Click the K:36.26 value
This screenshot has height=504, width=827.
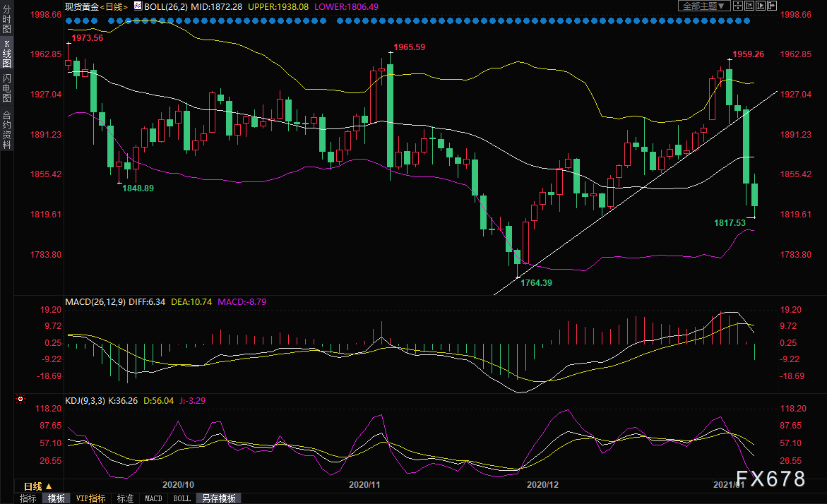(123, 401)
